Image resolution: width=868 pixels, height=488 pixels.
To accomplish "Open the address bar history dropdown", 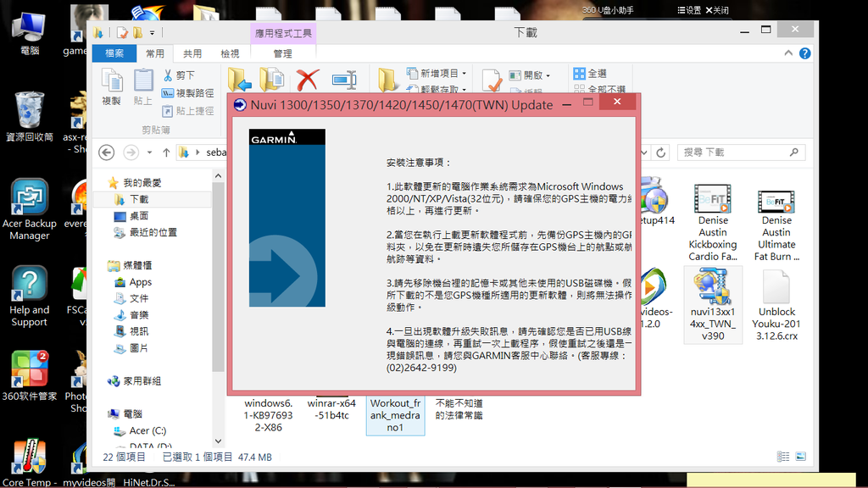I will tap(643, 152).
